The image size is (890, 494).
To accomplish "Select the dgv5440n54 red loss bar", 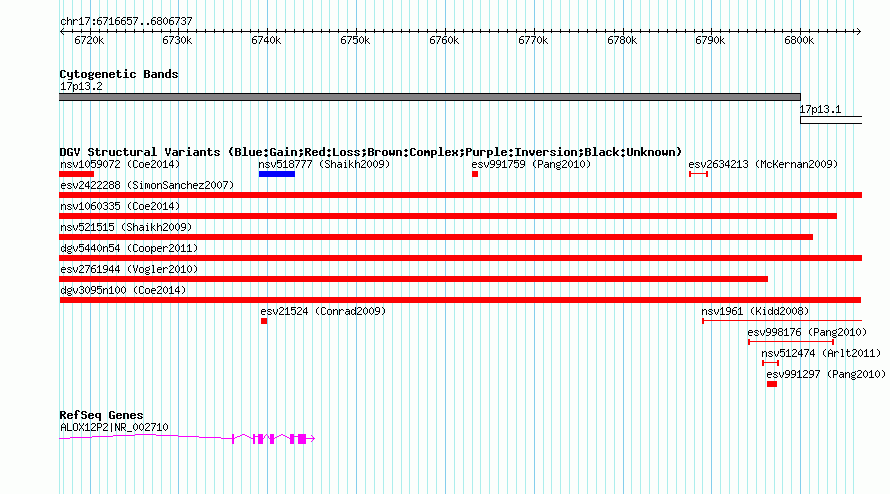I will point(460,258).
